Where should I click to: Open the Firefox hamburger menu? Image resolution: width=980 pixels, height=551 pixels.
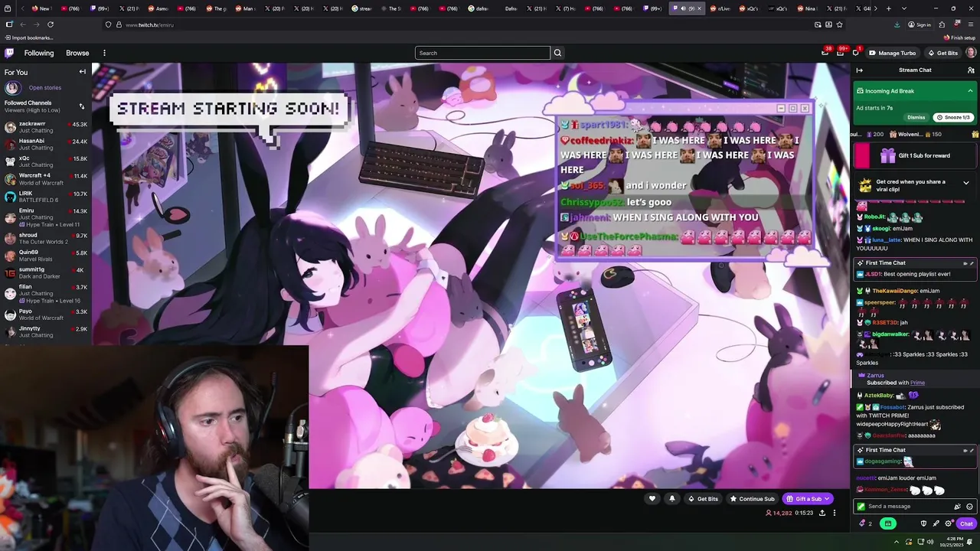[971, 24]
